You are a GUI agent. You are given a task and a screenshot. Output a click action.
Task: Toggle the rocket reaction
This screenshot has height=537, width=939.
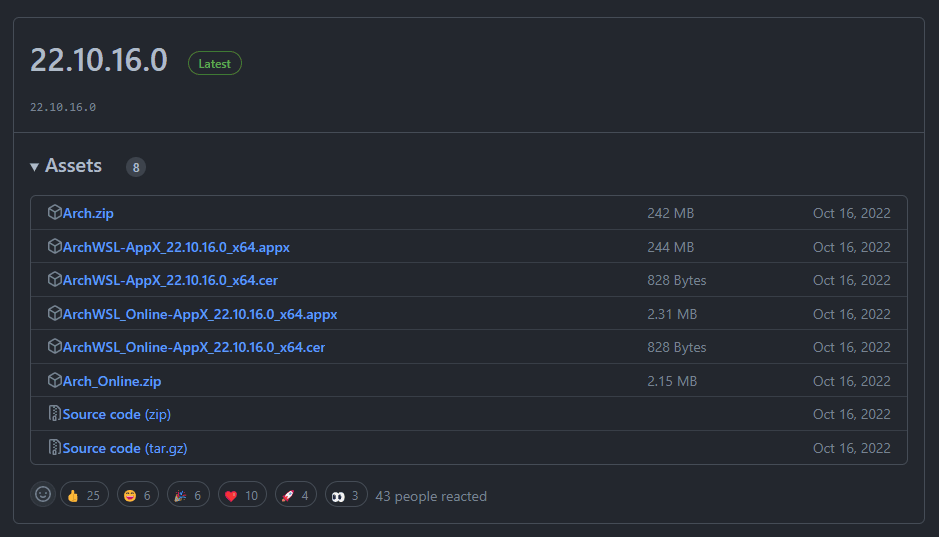click(295, 495)
